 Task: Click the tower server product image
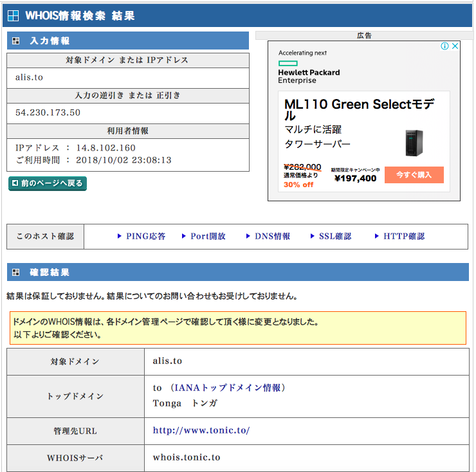click(x=414, y=143)
